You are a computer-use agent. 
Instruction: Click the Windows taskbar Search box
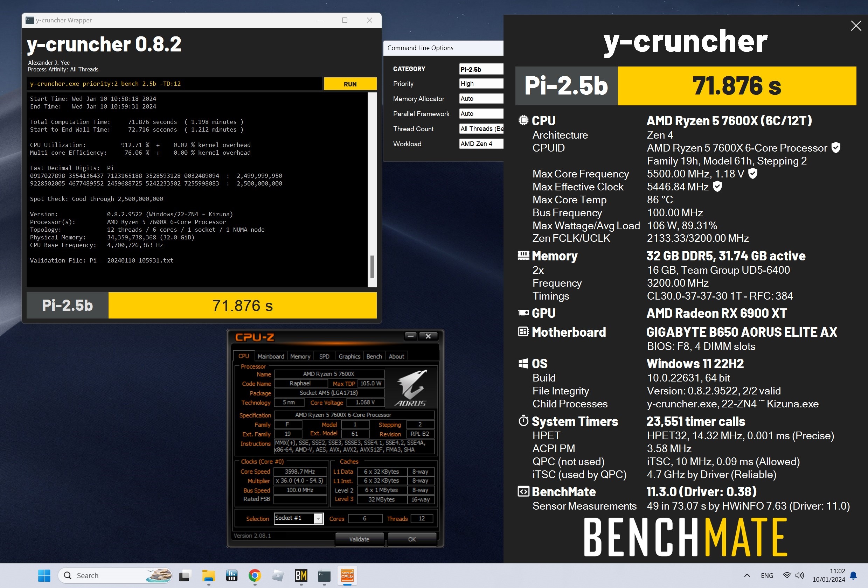click(x=115, y=575)
